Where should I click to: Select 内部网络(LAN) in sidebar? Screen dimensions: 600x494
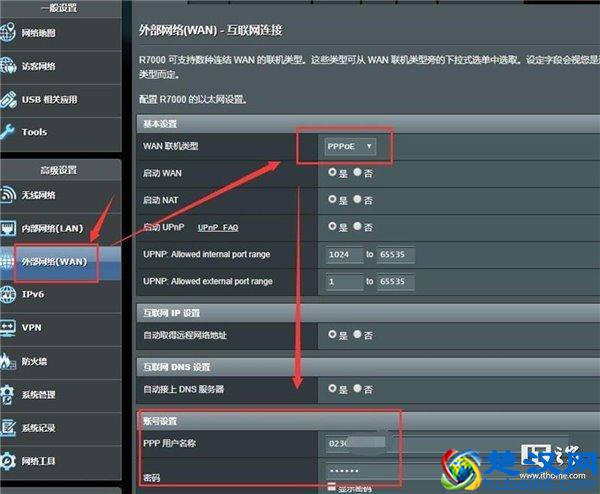[61, 229]
